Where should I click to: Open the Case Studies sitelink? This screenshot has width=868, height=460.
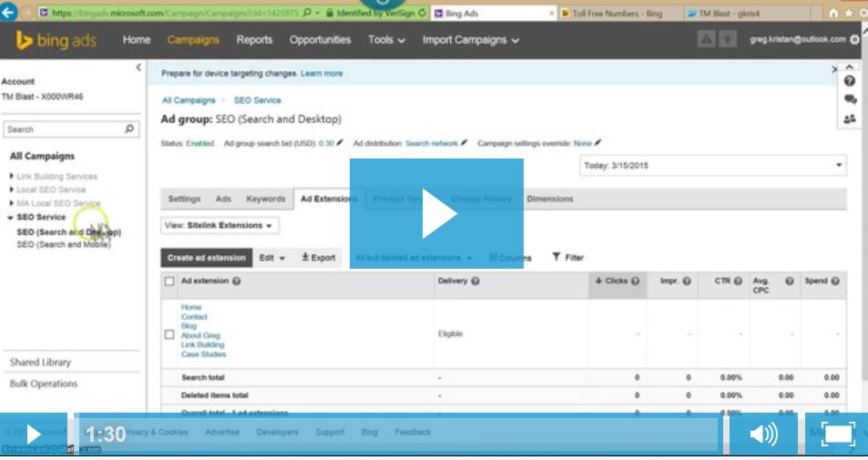(x=203, y=354)
